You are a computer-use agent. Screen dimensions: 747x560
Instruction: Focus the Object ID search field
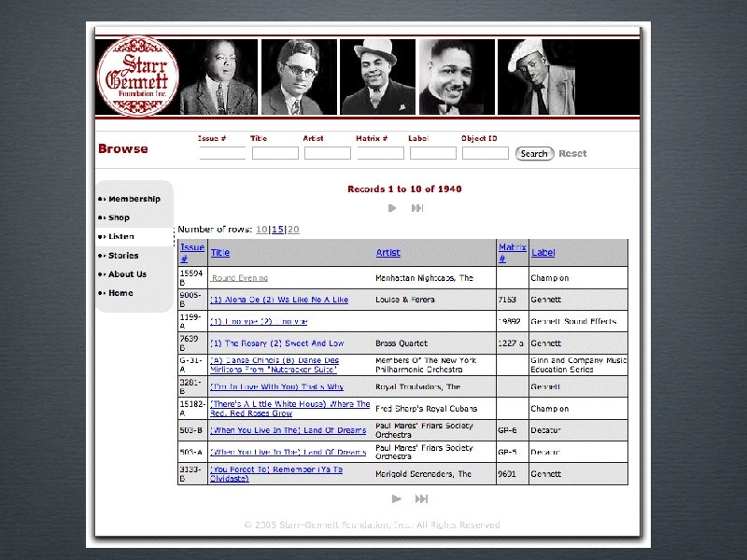[x=486, y=153]
